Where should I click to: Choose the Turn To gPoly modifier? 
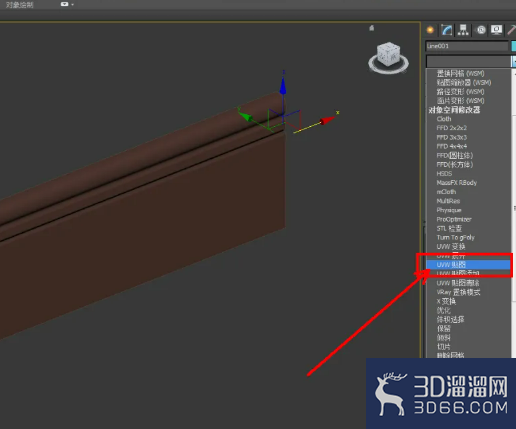pos(456,237)
